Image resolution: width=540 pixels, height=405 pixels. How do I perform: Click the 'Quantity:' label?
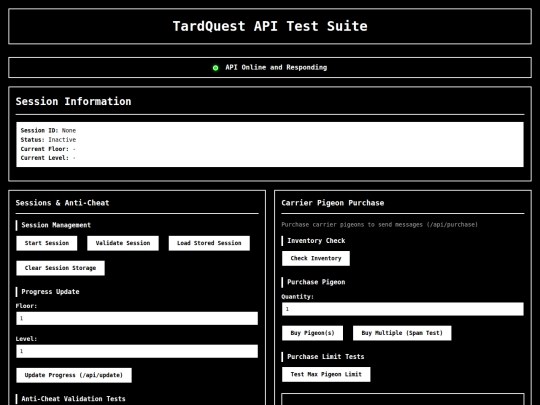tap(298, 297)
